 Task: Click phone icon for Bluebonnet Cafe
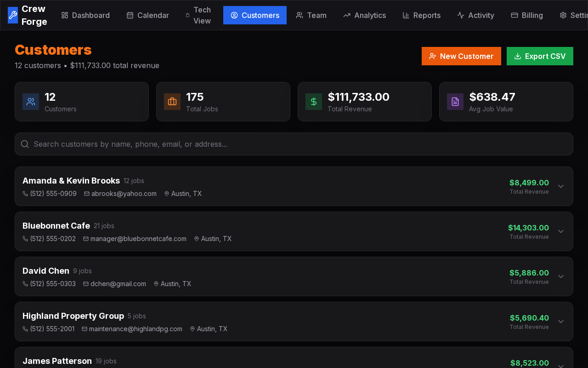coord(25,239)
